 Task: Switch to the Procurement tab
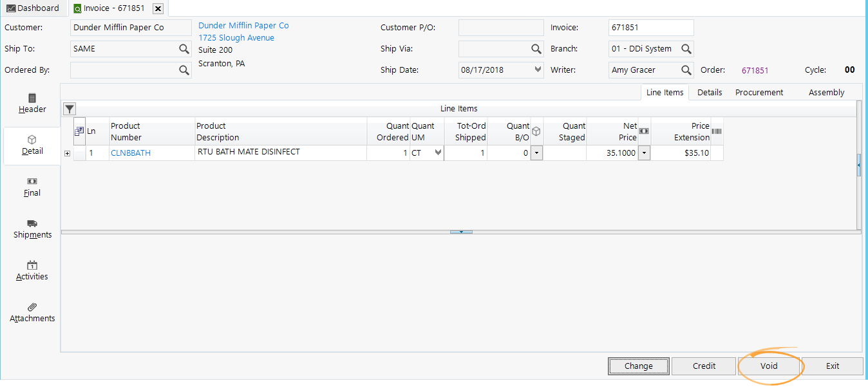click(759, 93)
